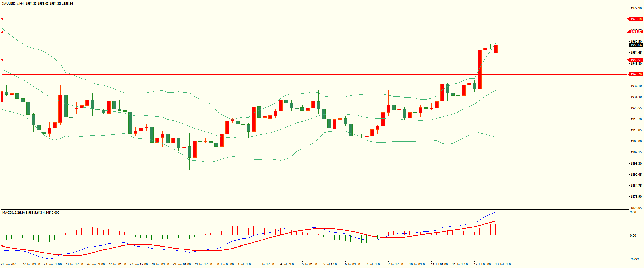Viewport: 644px width, 268px height.
Task: Click the 28 Jun 09:00 time label
Action: 160,264
